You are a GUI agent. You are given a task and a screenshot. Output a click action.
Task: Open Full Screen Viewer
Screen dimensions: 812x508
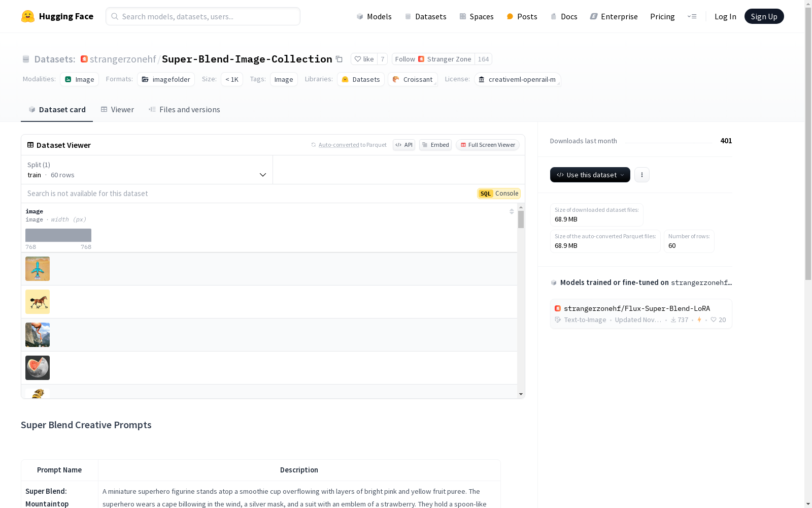[x=488, y=145]
